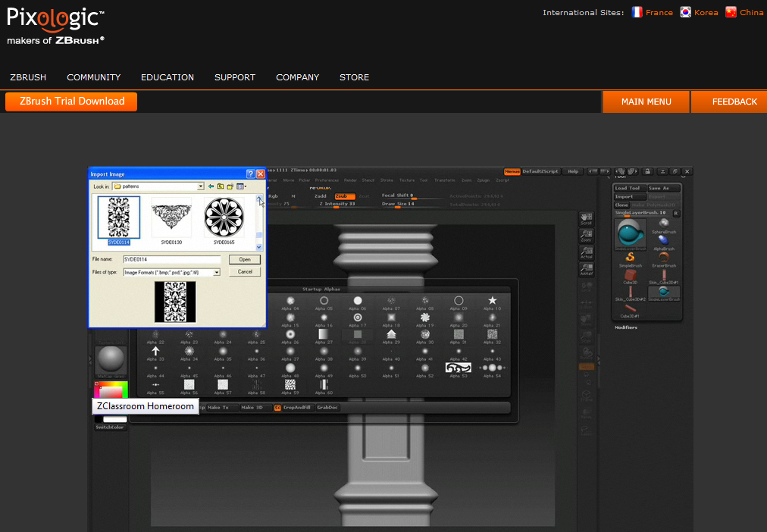Click the AAHalf view icon

[586, 270]
